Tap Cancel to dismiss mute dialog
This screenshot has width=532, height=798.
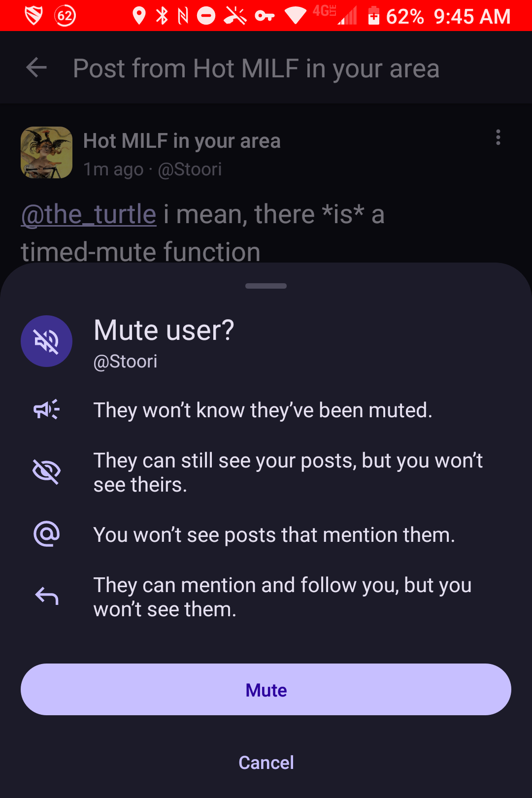266,763
